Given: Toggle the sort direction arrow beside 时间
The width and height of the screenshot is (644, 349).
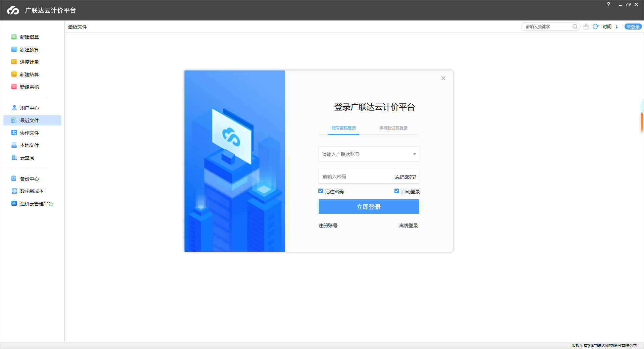Looking at the screenshot, I should (x=617, y=27).
